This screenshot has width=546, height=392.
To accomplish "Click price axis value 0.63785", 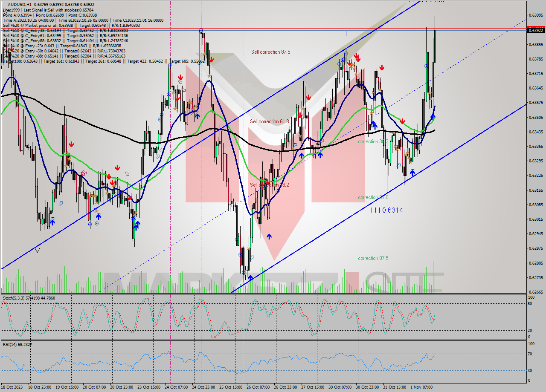I will 536,59.
